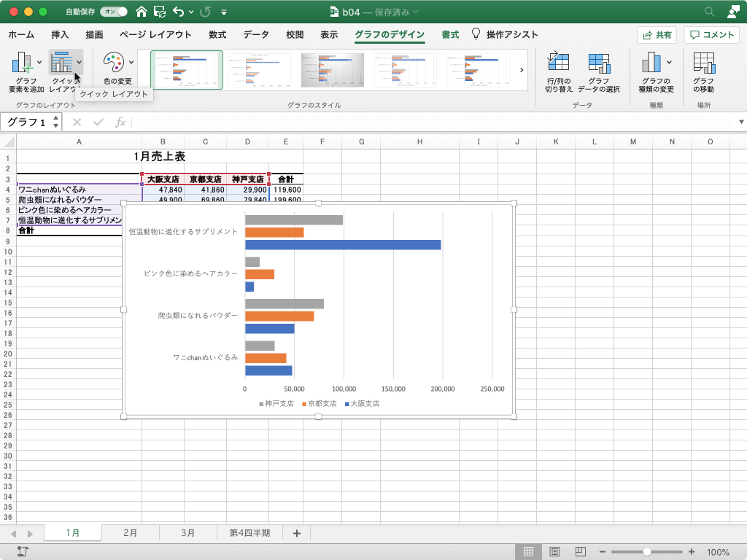Switch to Normal view icon in status bar
Screen dimensions: 747x560
click(x=528, y=551)
